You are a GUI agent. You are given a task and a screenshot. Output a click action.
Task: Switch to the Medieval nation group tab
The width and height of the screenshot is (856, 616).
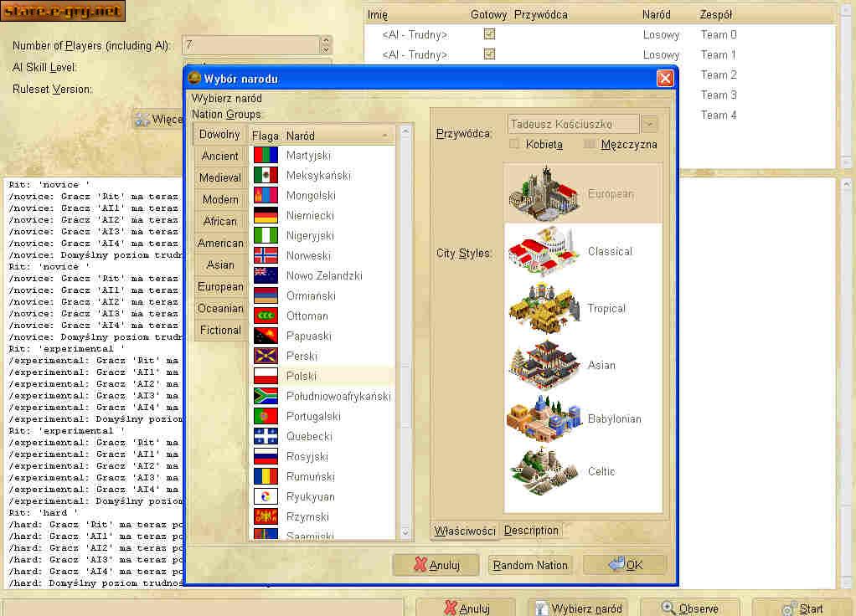point(219,178)
